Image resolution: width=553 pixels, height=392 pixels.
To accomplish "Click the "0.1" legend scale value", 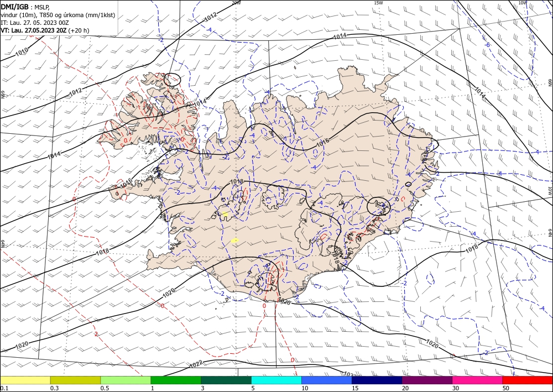I will [x=4, y=388].
